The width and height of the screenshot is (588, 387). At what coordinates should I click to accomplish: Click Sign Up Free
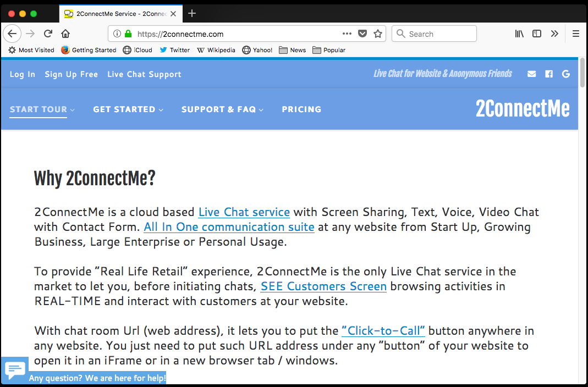click(72, 74)
